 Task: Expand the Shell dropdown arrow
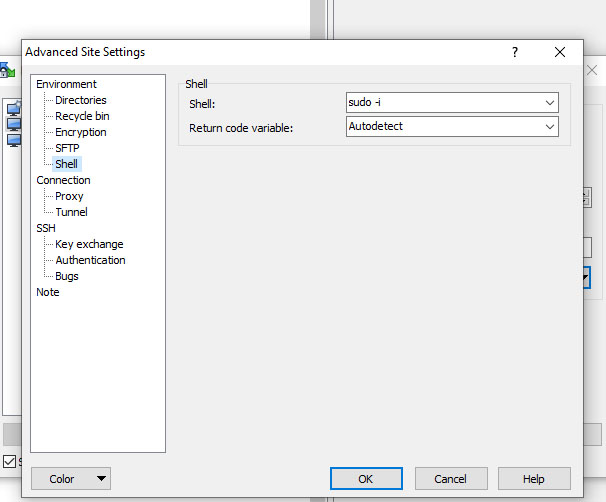[550, 103]
